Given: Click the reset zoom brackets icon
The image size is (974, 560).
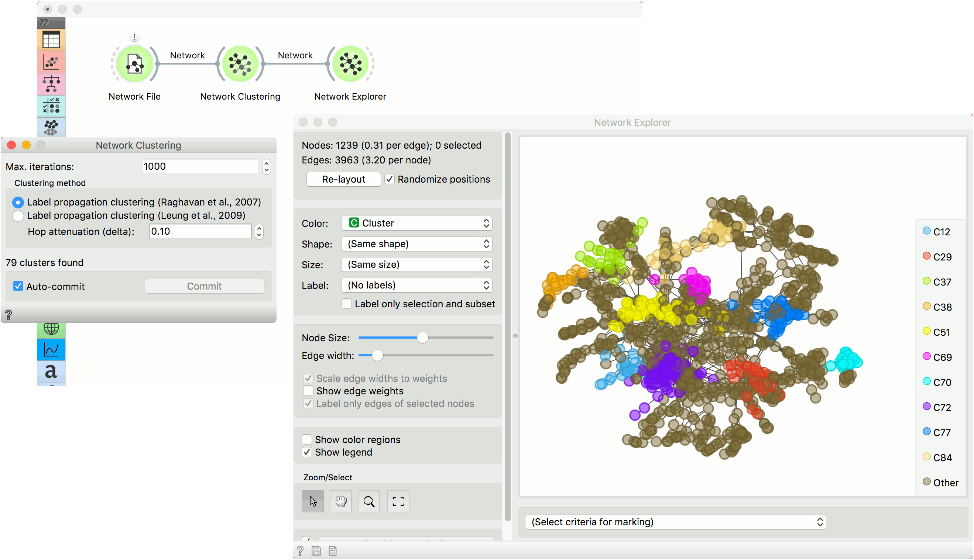Looking at the screenshot, I should [398, 501].
